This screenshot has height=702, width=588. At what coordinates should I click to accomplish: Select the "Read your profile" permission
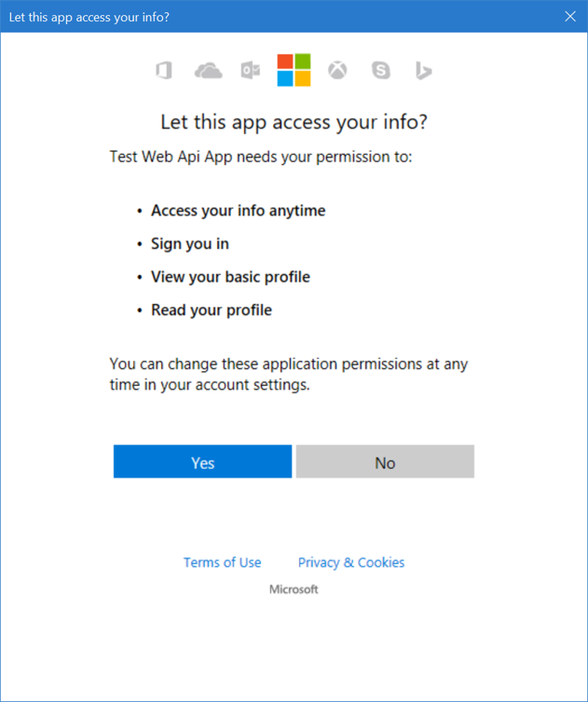click(212, 310)
